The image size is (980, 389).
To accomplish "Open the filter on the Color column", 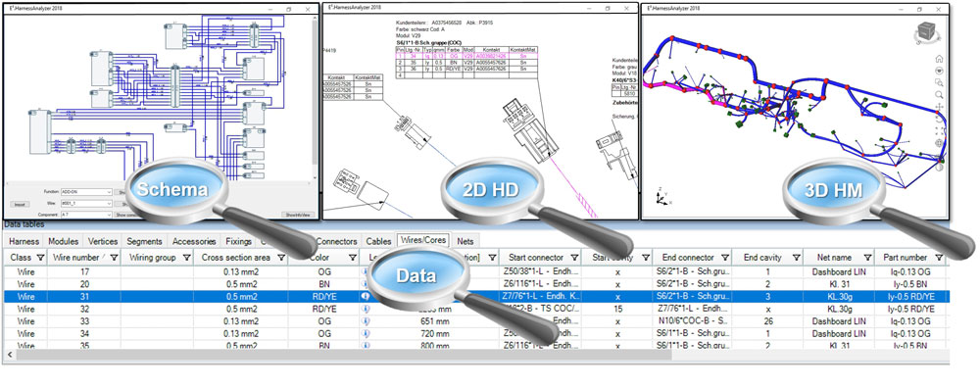I will click(352, 258).
